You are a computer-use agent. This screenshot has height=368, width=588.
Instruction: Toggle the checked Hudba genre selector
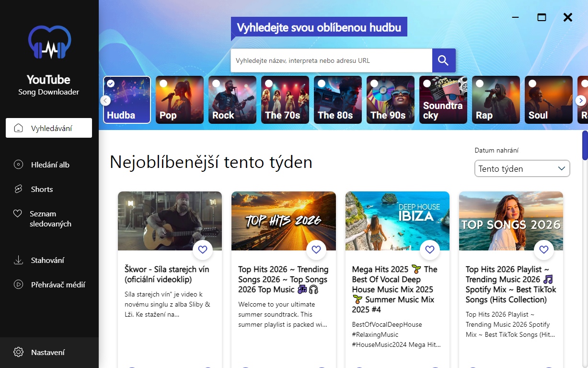(111, 83)
